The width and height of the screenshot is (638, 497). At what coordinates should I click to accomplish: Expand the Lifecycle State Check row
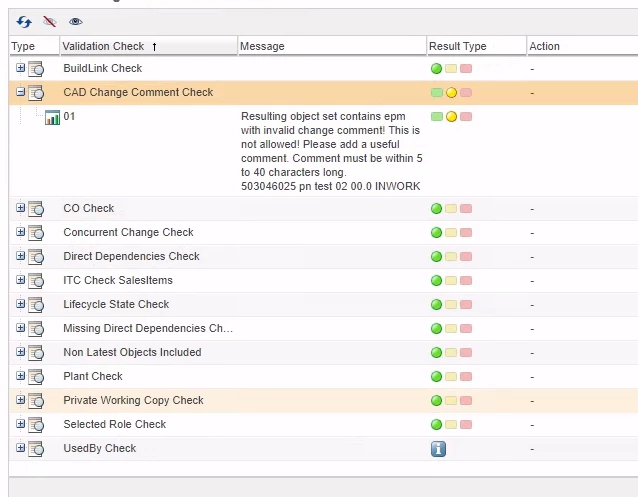tap(20, 304)
